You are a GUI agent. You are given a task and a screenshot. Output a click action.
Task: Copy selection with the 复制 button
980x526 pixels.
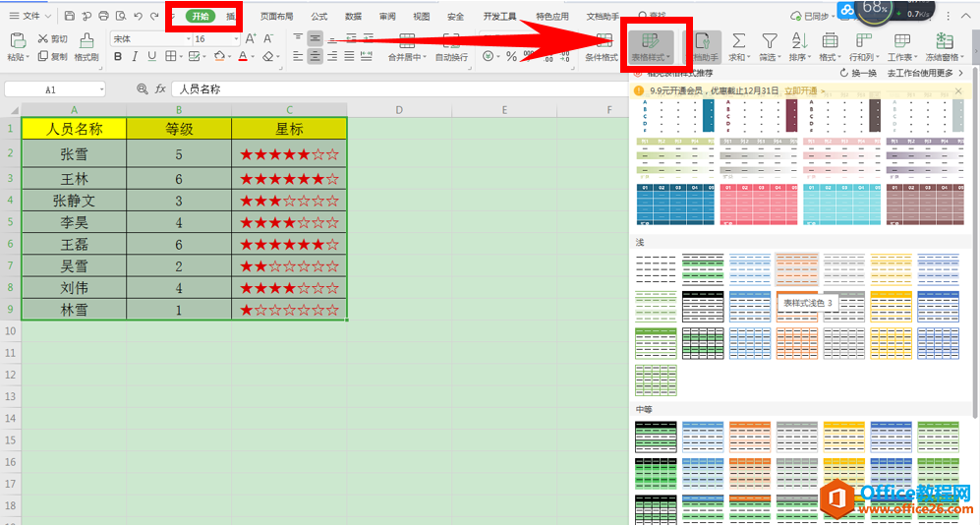pyautogui.click(x=52, y=56)
